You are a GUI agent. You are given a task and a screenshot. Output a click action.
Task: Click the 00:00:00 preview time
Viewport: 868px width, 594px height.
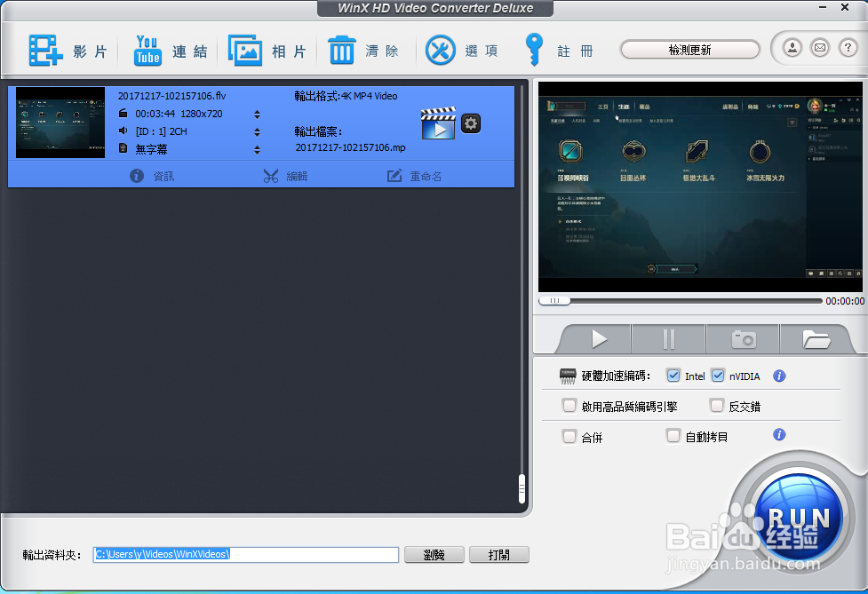[x=845, y=301]
